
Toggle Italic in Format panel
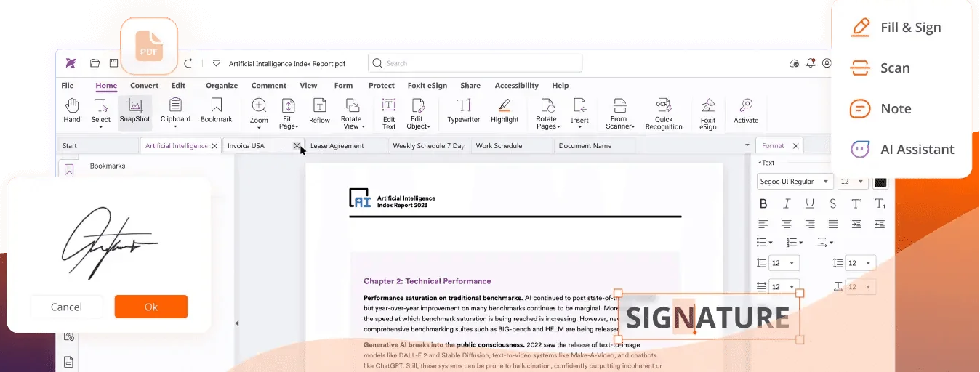(787, 203)
